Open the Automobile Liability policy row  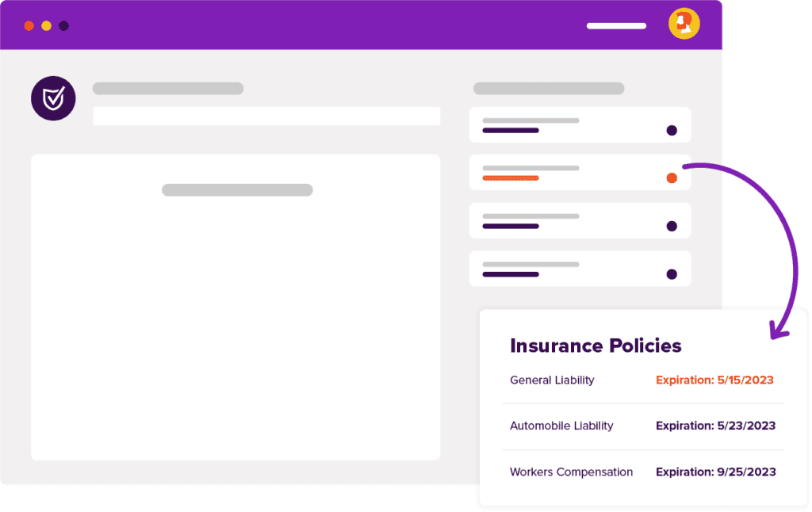(642, 426)
